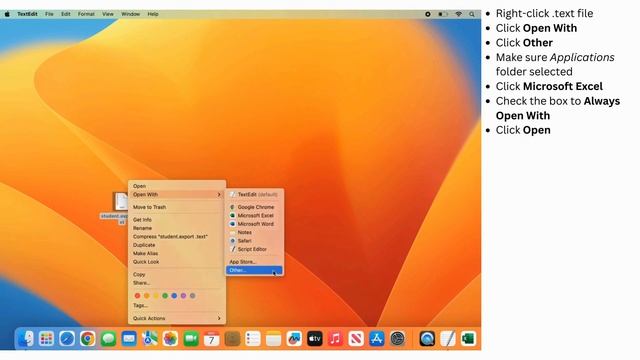
Task: Open Reminders from the Dock
Action: (253, 338)
